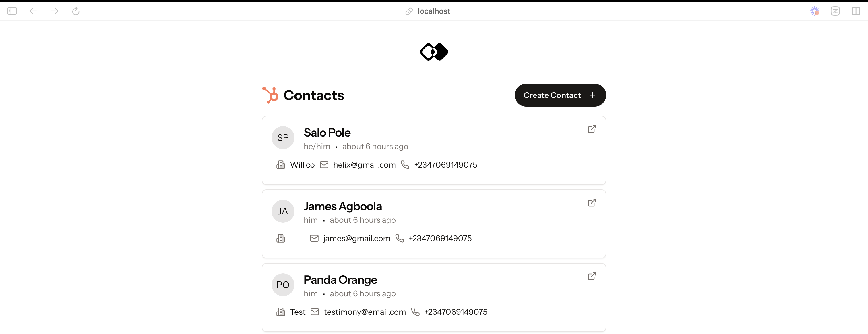Click the PO avatar circle
The image size is (868, 334).
(x=283, y=285)
